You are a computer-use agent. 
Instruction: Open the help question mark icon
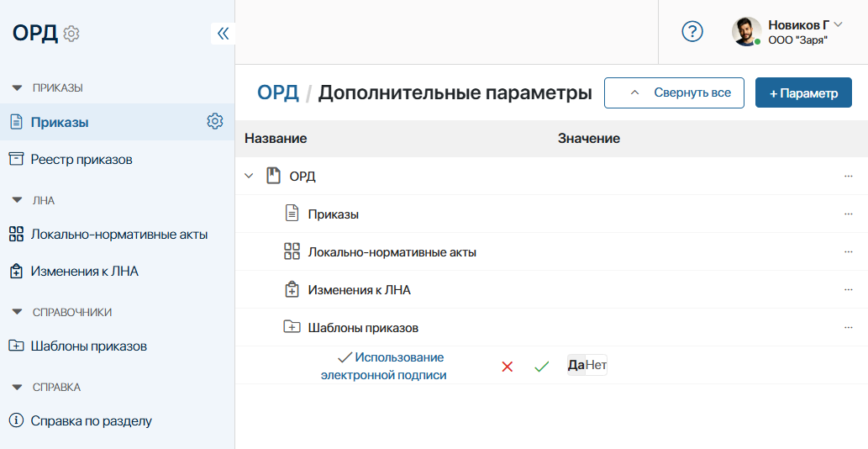(x=692, y=32)
